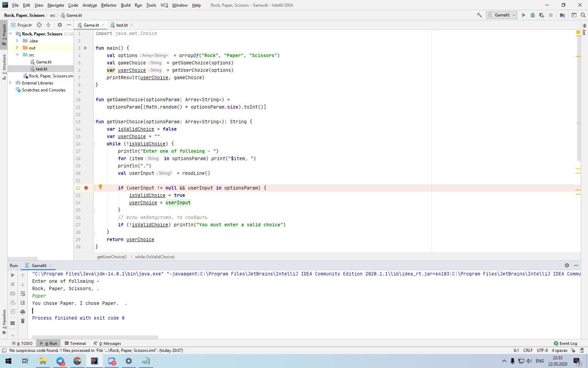Click the toolbar Stop square icon
Image resolution: width=588 pixels, height=368 pixels.
pyautogui.click(x=551, y=15)
